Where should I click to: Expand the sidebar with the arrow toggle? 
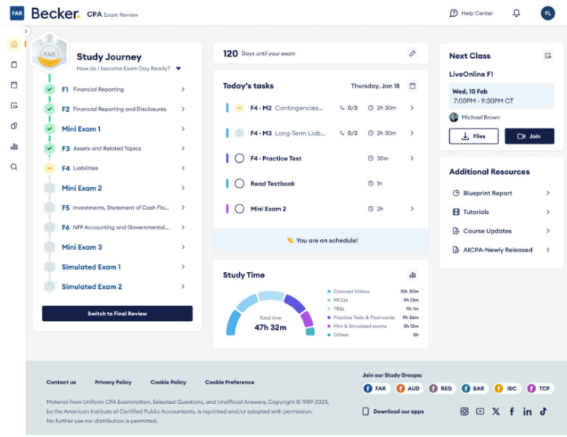(x=26, y=31)
